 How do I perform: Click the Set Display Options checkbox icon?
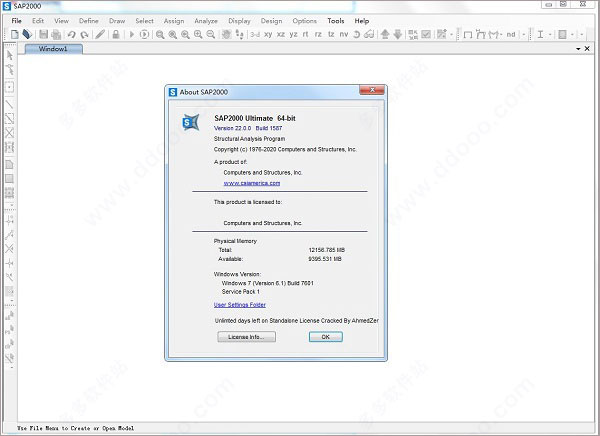click(426, 34)
